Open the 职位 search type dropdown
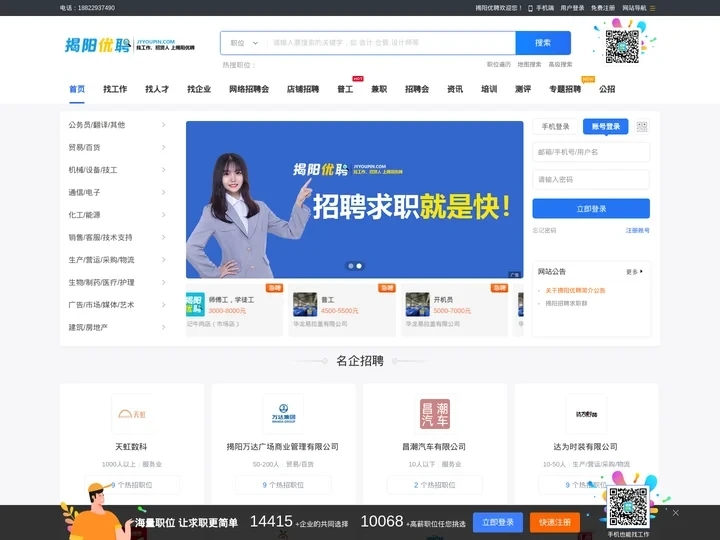This screenshot has height=540, width=720. click(x=244, y=43)
